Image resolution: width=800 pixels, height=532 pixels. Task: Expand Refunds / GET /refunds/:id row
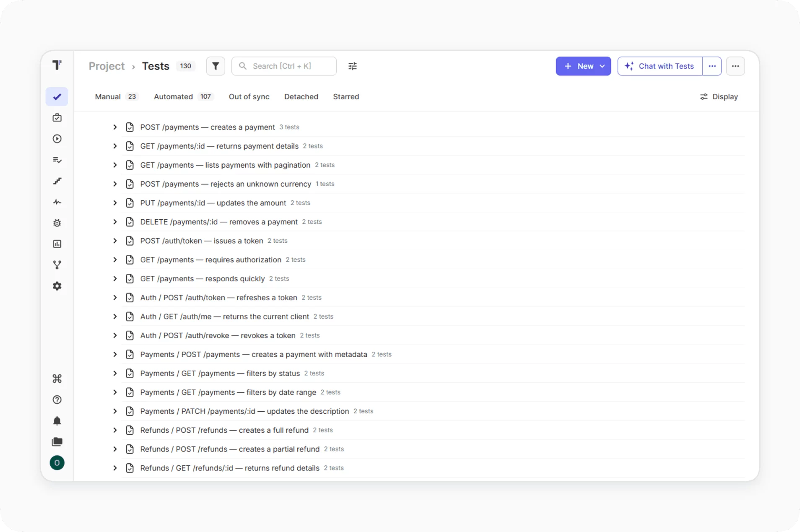tap(115, 468)
